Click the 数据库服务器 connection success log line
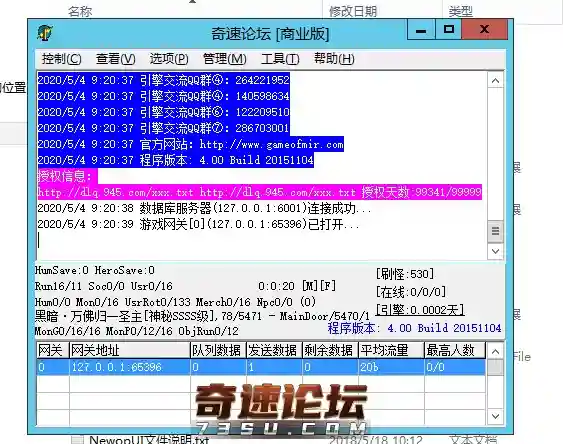563x444 pixels. pos(204,208)
